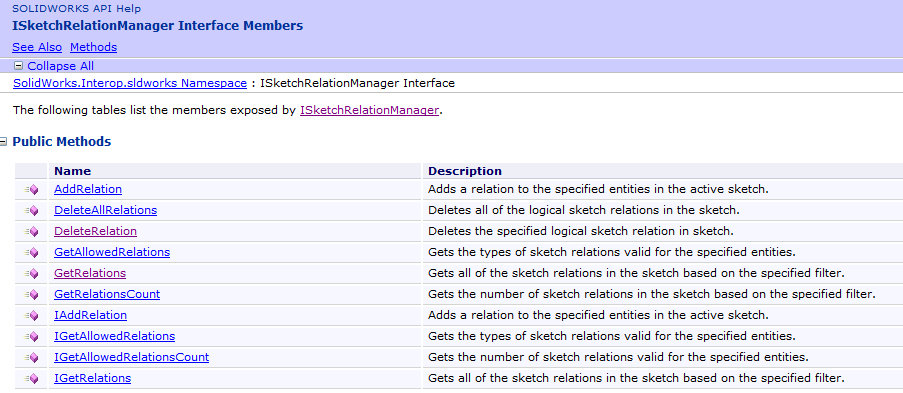Click 'The following tables list the members' sentence
This screenshot has width=903, height=393.
point(227,110)
